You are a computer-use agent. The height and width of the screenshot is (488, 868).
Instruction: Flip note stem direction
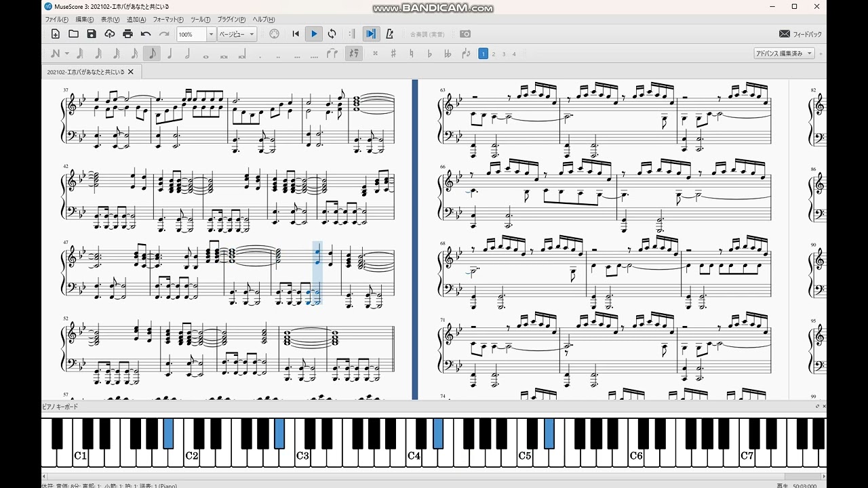[x=466, y=54]
